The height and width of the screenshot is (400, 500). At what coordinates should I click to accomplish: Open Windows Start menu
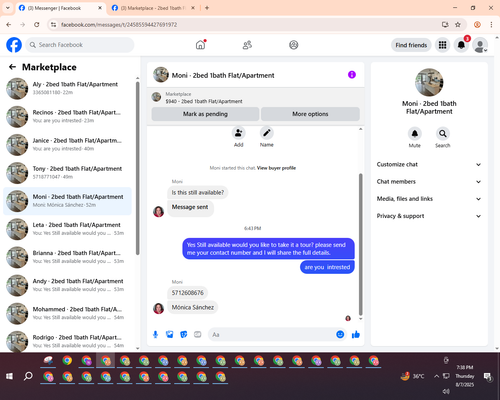[9, 376]
